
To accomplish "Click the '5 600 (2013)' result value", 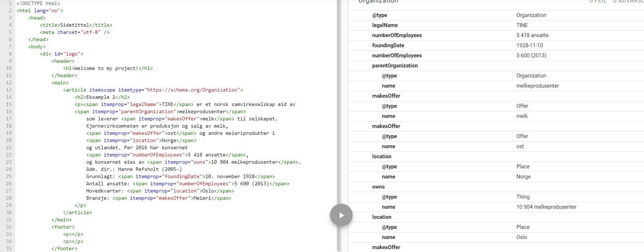I will click(531, 56).
